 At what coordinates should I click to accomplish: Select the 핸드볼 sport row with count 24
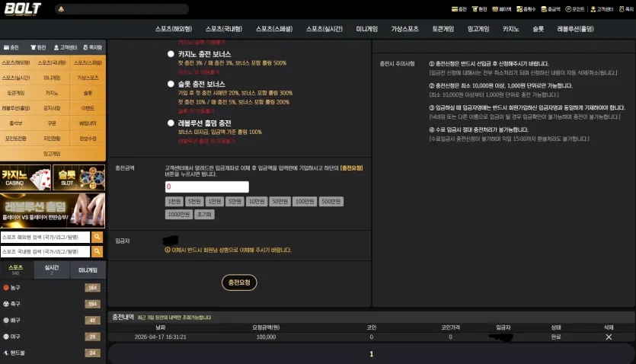click(x=53, y=353)
